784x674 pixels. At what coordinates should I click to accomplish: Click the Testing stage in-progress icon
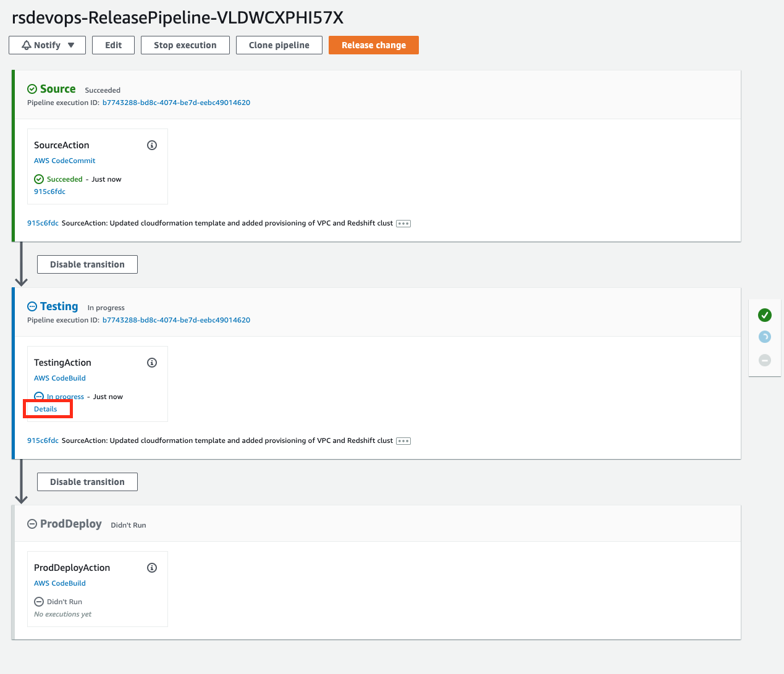32,306
